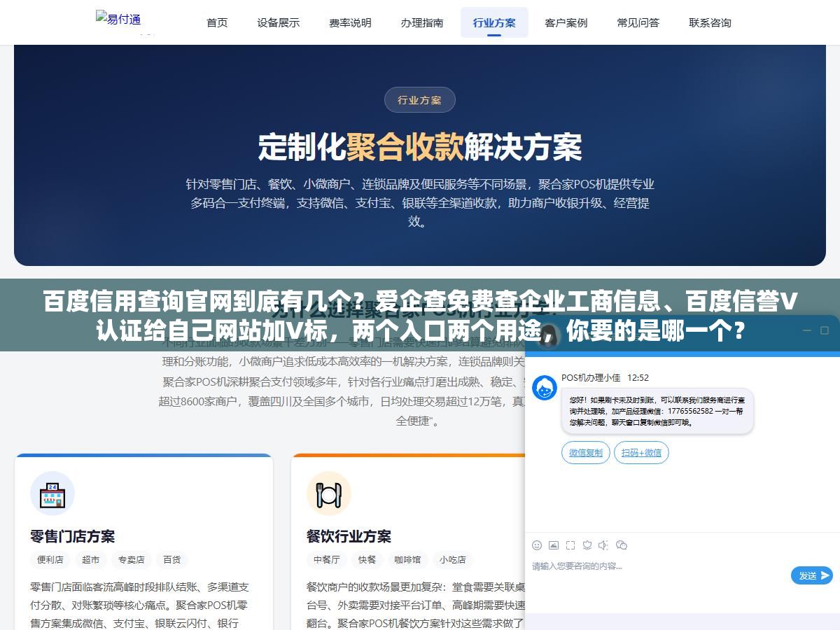
Task: Click the 中餐厅 tag
Action: 326,560
